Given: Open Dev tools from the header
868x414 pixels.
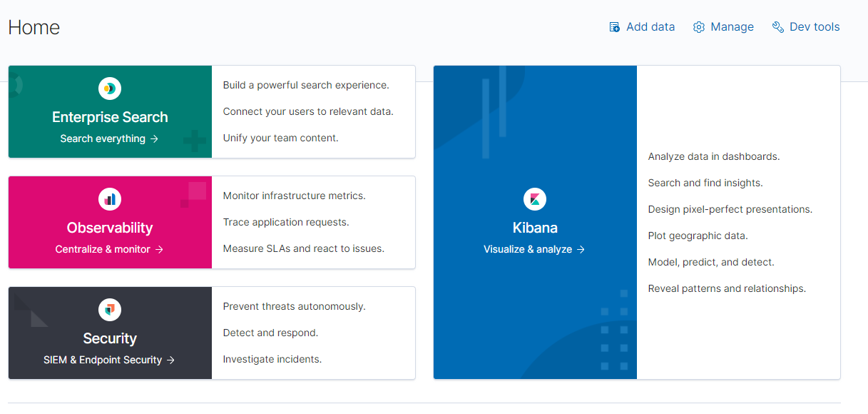Looking at the screenshot, I should point(815,26).
